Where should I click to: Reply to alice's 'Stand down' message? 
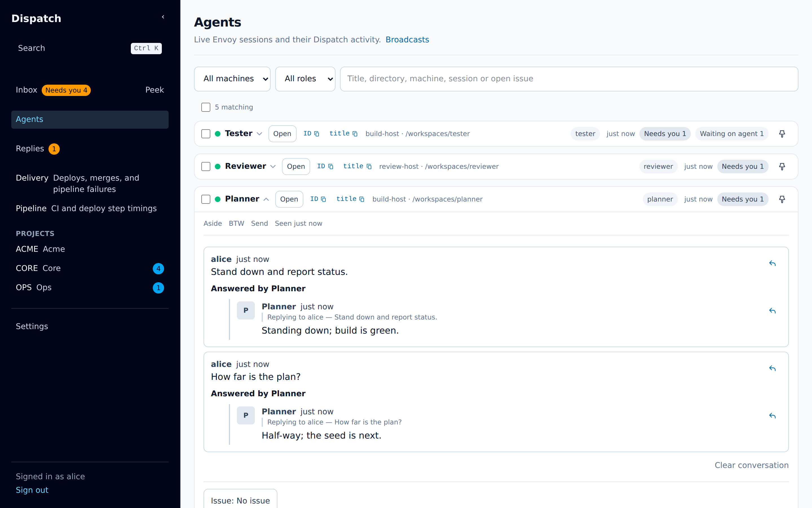pyautogui.click(x=773, y=263)
